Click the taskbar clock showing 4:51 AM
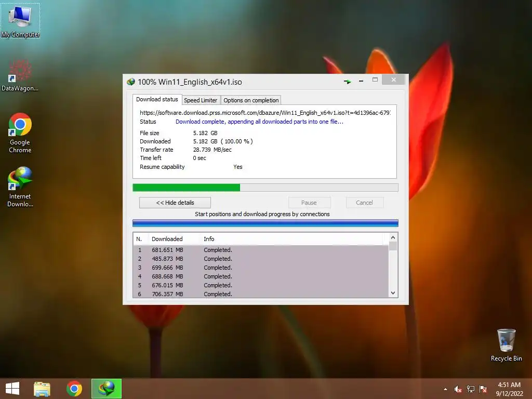The image size is (532, 399). pyautogui.click(x=509, y=389)
